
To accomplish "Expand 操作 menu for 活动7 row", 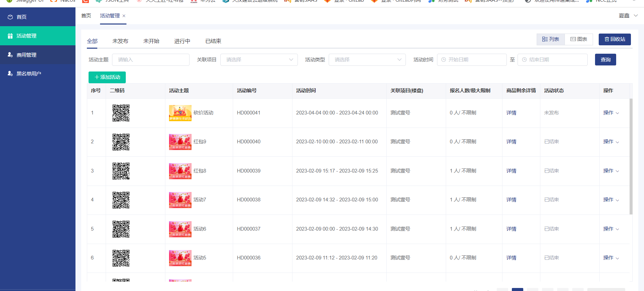I will (x=611, y=200).
